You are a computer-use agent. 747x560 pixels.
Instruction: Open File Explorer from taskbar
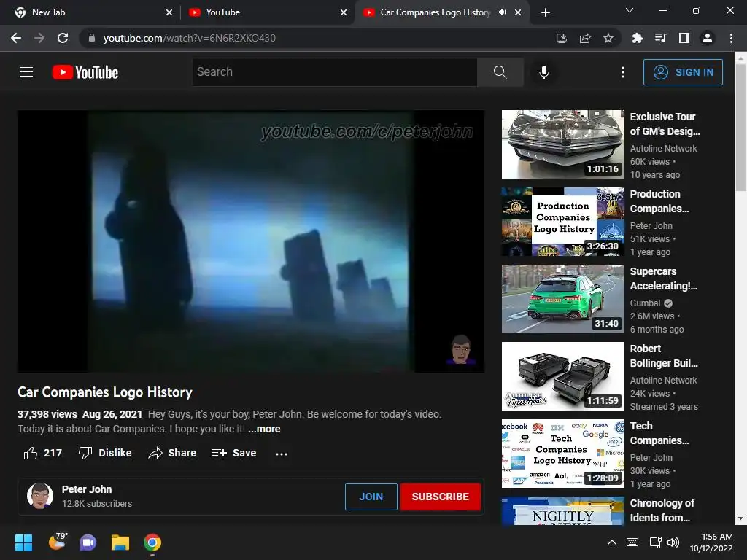click(120, 542)
